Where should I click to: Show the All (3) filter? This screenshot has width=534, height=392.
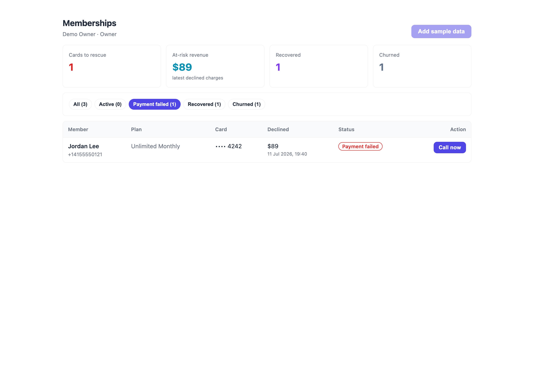(80, 104)
